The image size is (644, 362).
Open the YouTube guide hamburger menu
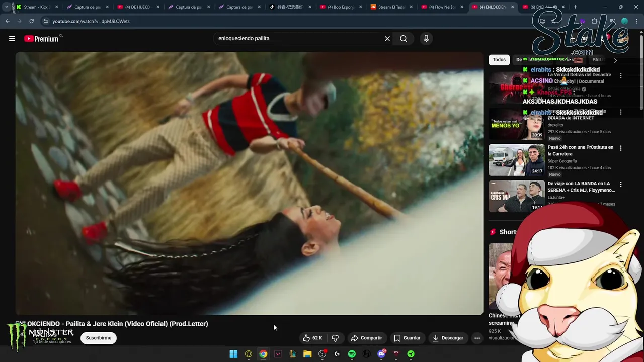[x=12, y=39]
